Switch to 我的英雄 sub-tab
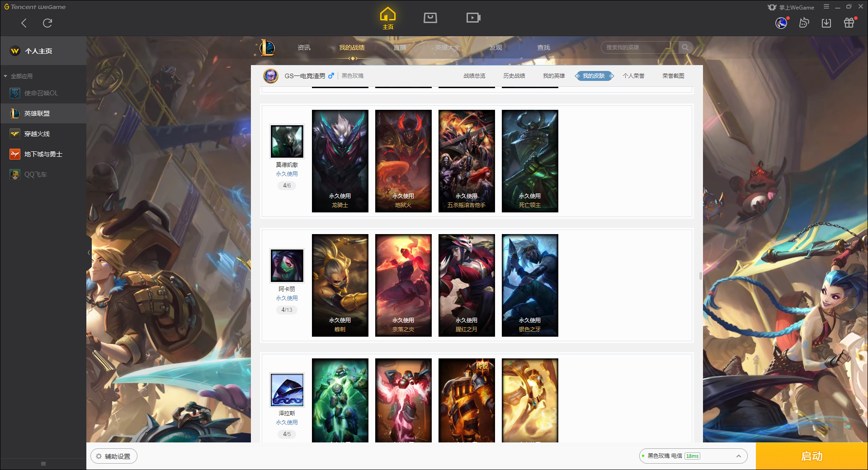868x470 pixels. tap(554, 76)
